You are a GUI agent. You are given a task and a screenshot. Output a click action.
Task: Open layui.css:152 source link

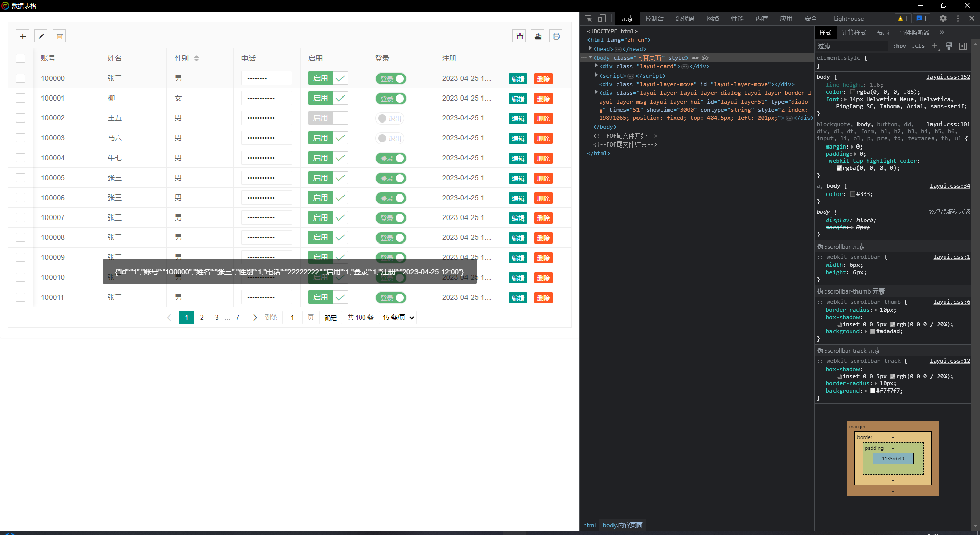948,77
